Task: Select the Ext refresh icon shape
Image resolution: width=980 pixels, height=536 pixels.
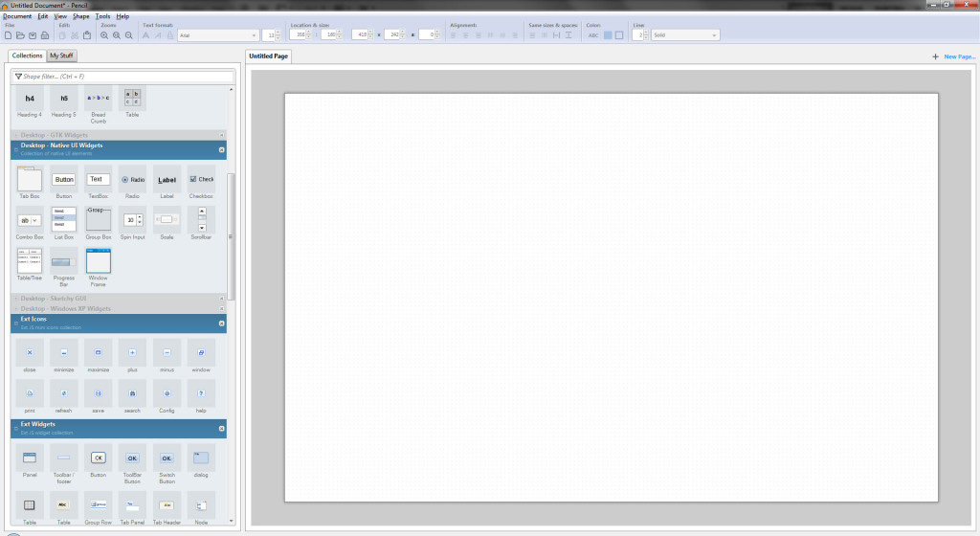Action: [x=64, y=397]
